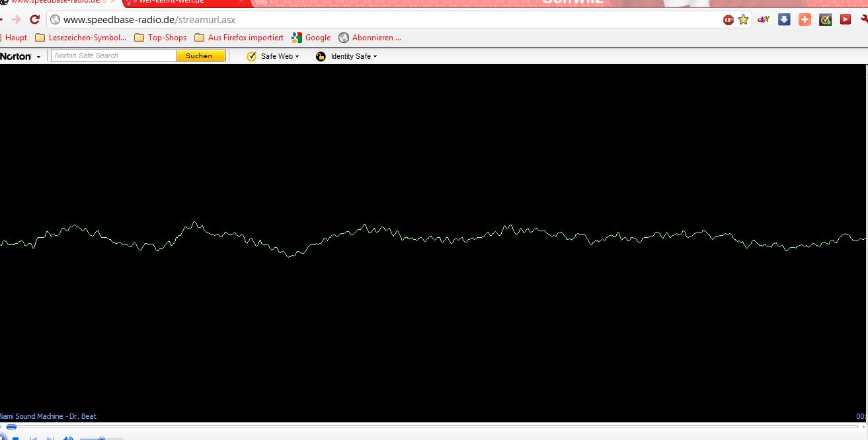Viewport: 868px width, 440px height.
Task: Click the Norton Safe Search input field
Action: point(114,56)
